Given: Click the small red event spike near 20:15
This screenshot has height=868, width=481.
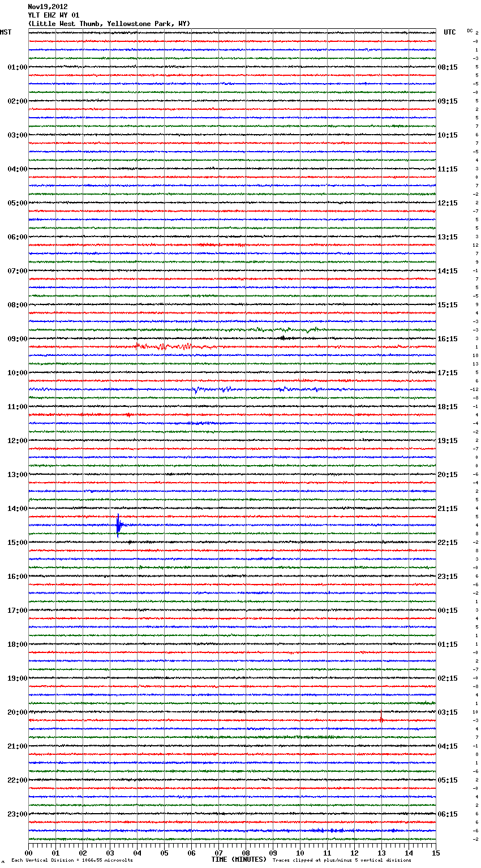Looking at the screenshot, I should (x=381, y=720).
